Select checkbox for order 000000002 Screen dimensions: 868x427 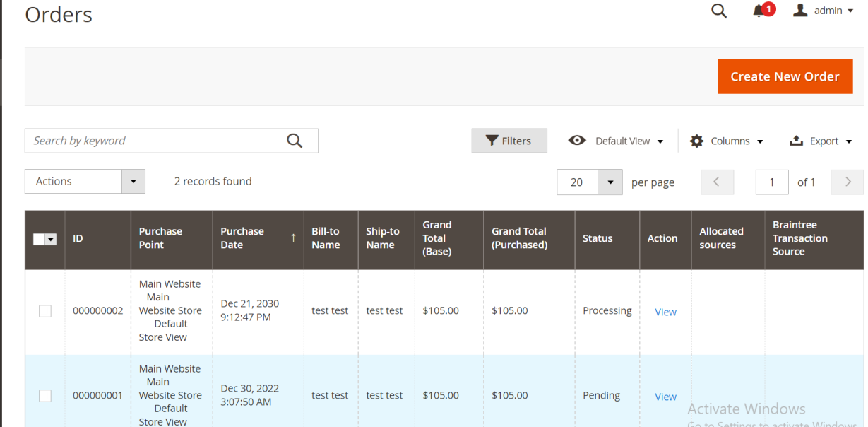coord(45,311)
